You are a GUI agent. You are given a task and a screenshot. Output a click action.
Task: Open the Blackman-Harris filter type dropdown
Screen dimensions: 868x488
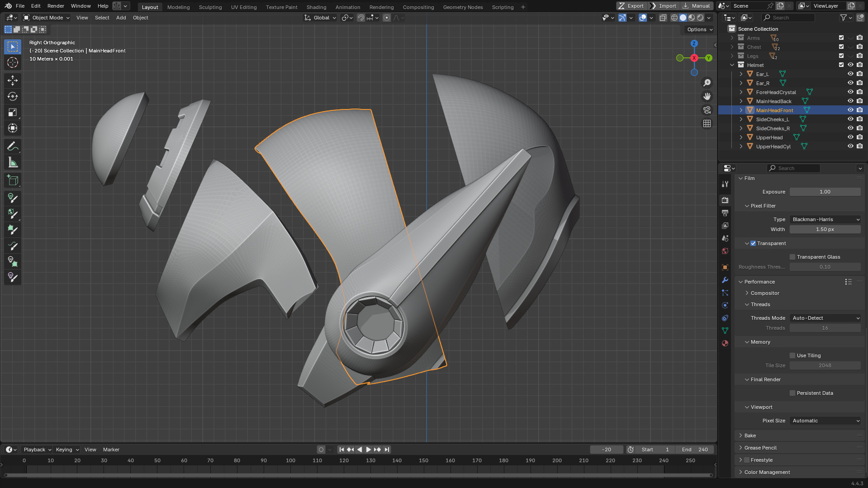[x=825, y=219]
